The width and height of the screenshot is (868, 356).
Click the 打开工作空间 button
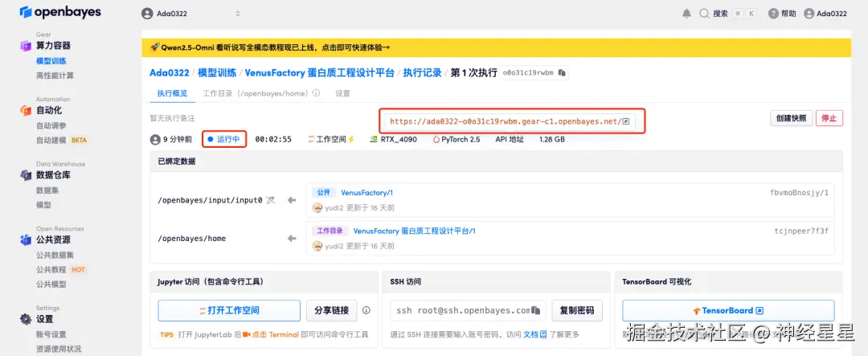click(x=229, y=311)
